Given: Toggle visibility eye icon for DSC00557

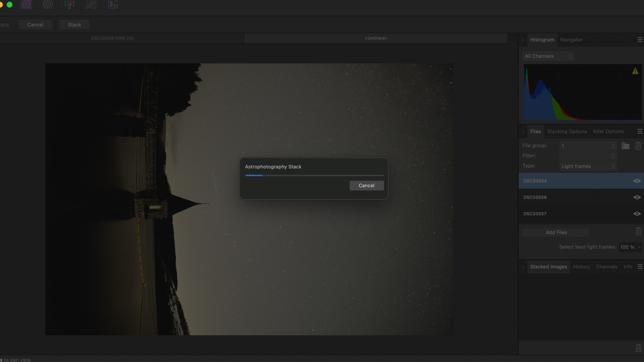Looking at the screenshot, I should pyautogui.click(x=637, y=214).
